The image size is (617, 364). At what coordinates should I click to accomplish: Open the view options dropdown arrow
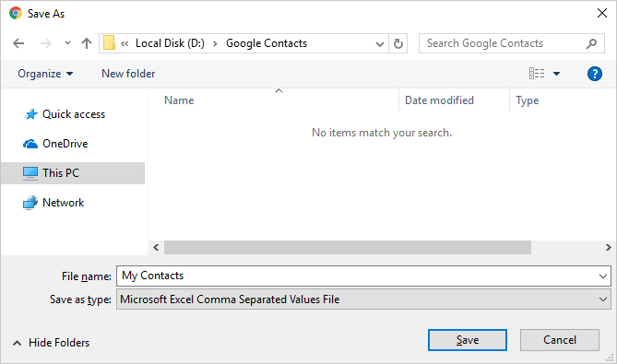click(x=556, y=74)
